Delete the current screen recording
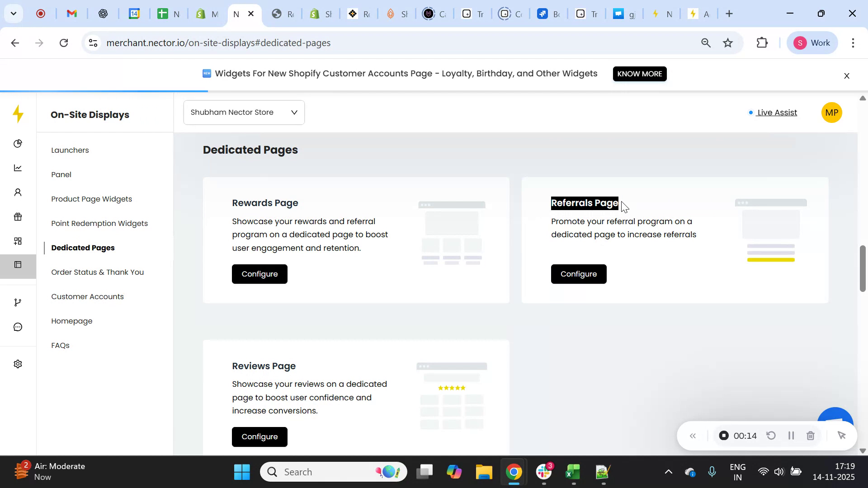The width and height of the screenshot is (868, 488). point(810,435)
